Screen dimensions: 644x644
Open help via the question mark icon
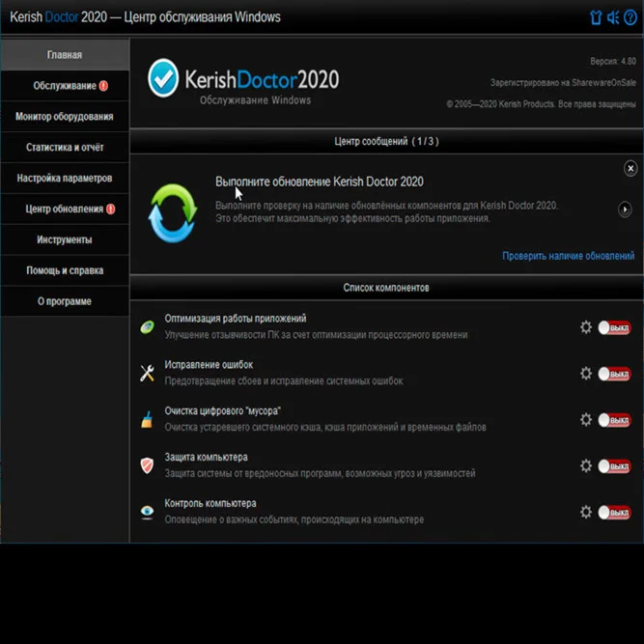(630, 17)
